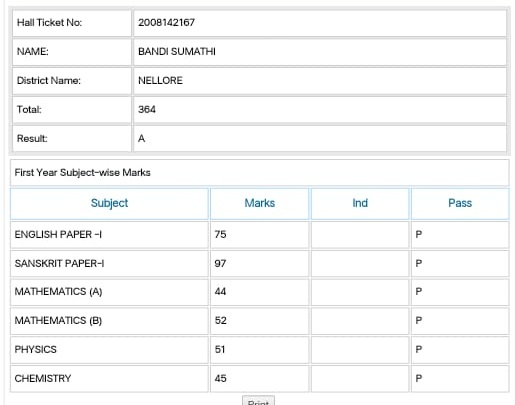Click the PHYSICS subject cell
515x405 pixels.
tap(109, 350)
